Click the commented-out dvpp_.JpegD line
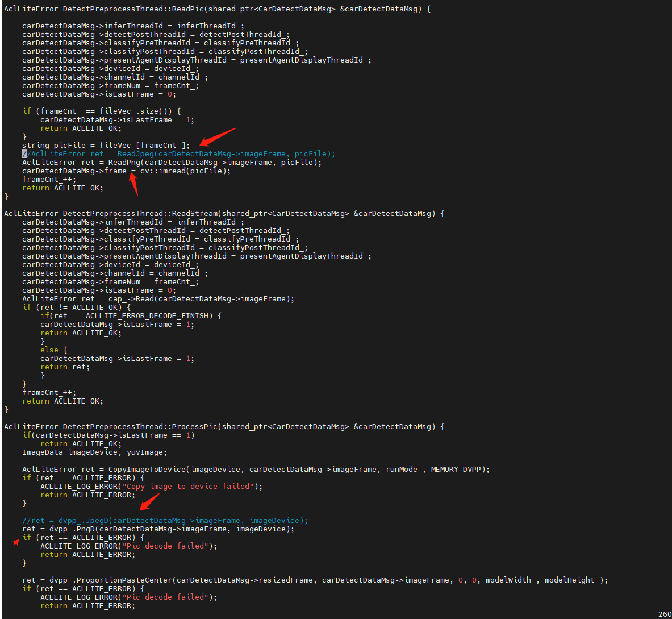Image resolution: width=672 pixels, height=619 pixels. (165, 521)
